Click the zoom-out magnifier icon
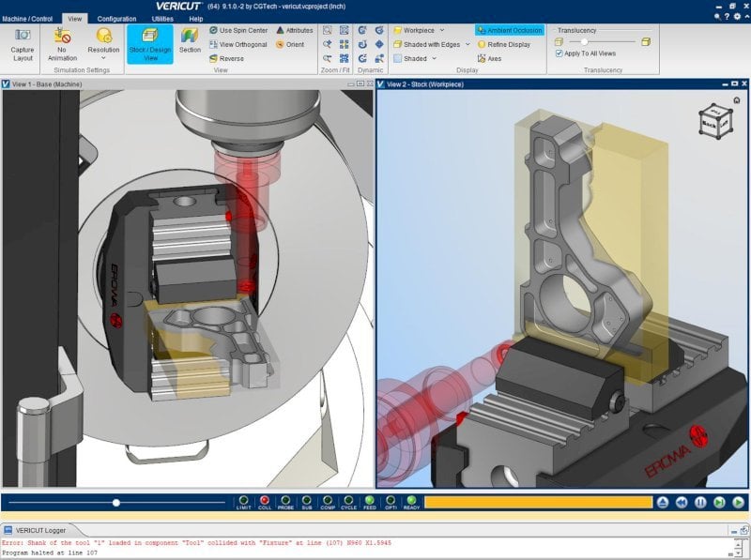Screen dimensions: 751x560 (x=327, y=58)
